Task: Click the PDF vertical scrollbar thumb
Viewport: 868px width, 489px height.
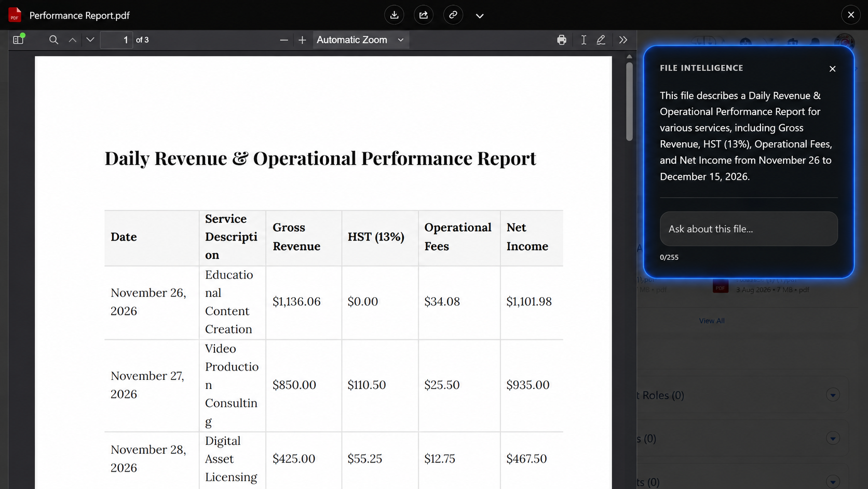Action: coord(629,101)
